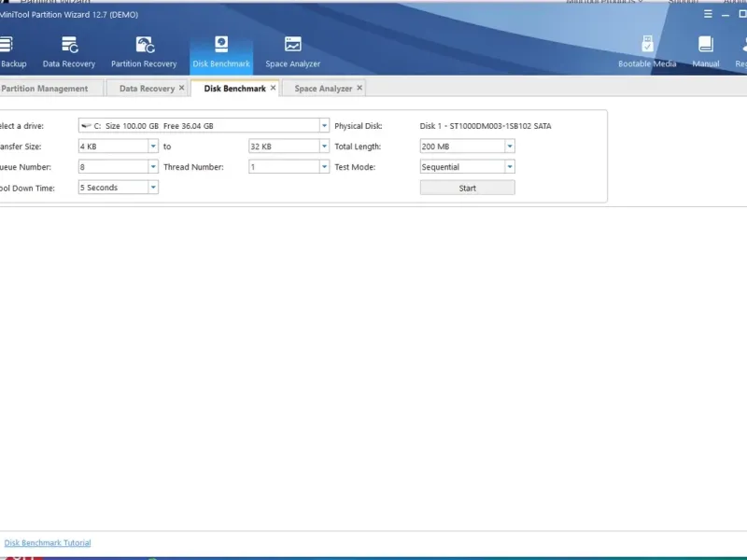Close the Data Recovery tab
The width and height of the screenshot is (747, 560).
pyautogui.click(x=181, y=88)
